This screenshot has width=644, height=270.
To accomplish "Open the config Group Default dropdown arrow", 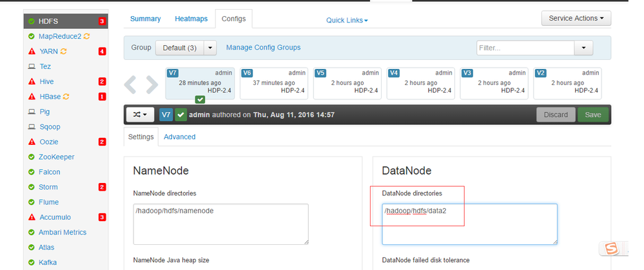I will (211, 48).
